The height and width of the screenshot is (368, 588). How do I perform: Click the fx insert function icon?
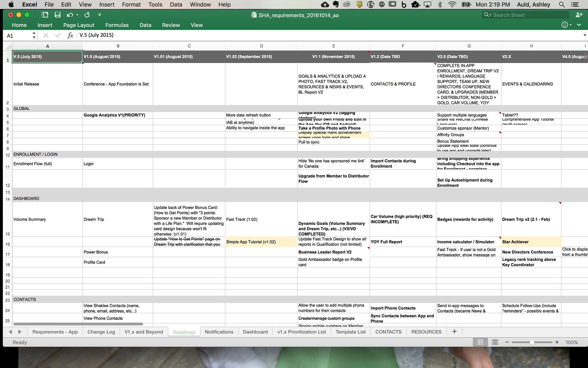pos(70,35)
